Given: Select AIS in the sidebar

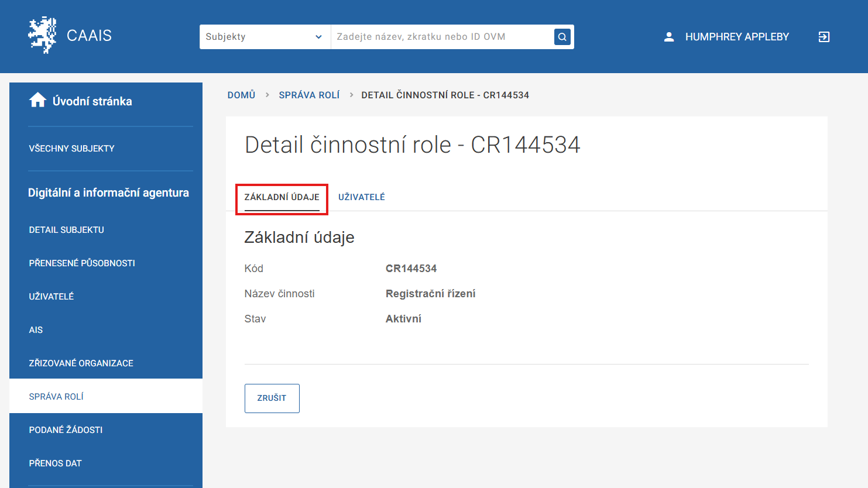Looking at the screenshot, I should pos(36,330).
